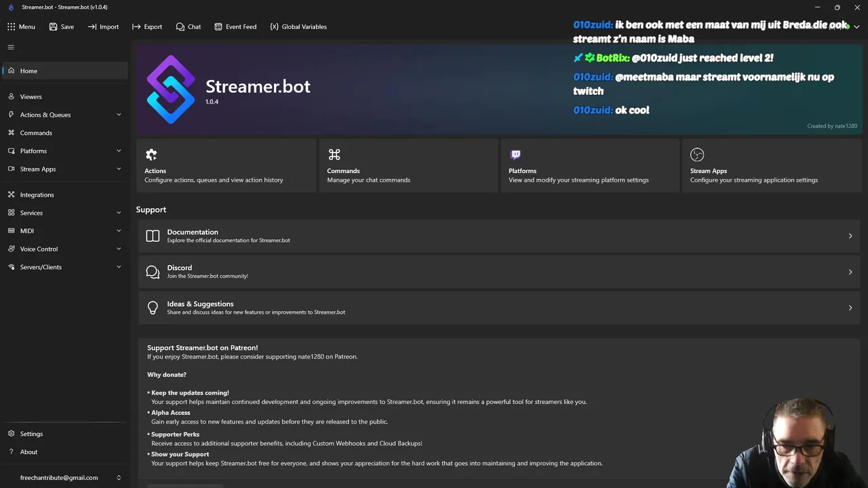The height and width of the screenshot is (488, 868).
Task: Click the Streamer.bot logo in banner
Action: (x=171, y=89)
